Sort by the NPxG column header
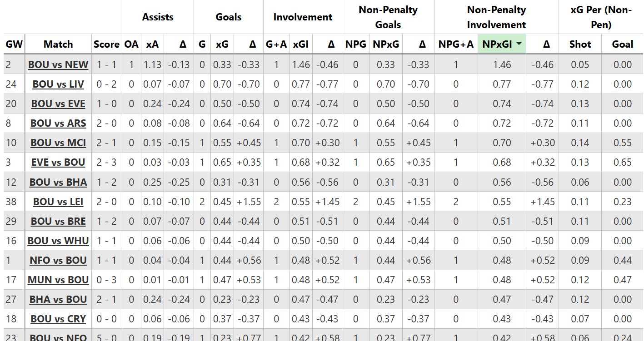The height and width of the screenshot is (341, 644). (385, 44)
